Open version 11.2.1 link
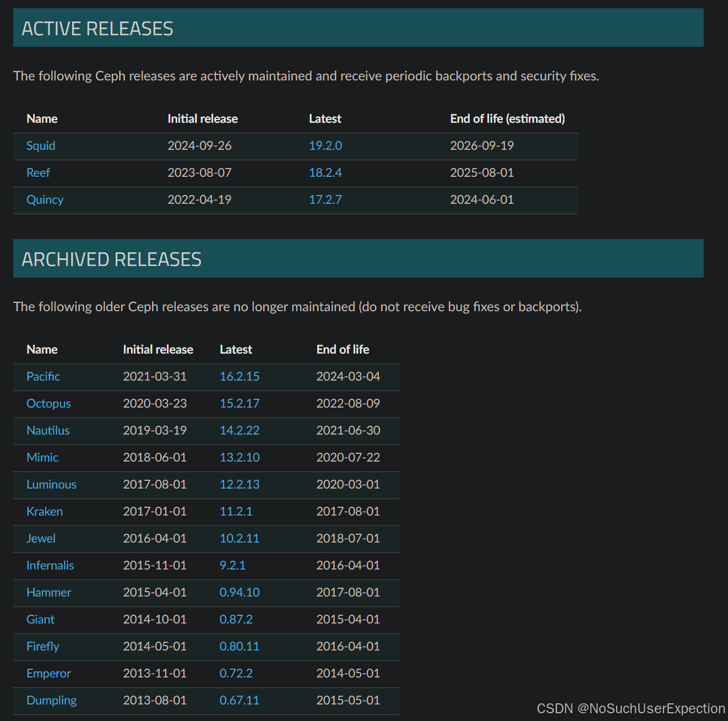Image resolution: width=728 pixels, height=721 pixels. coord(236,512)
